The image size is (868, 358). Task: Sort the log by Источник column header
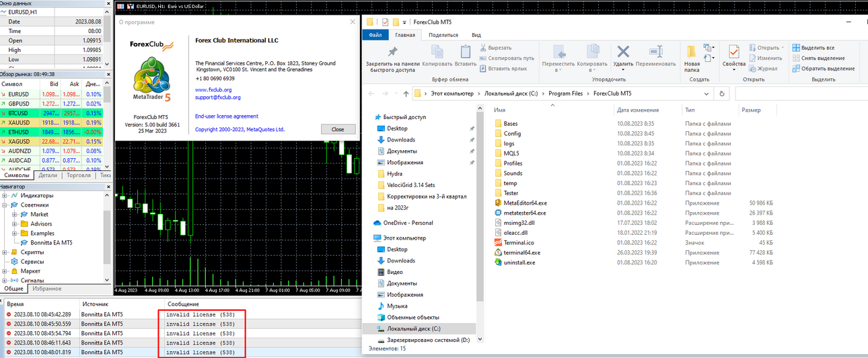tap(95, 304)
